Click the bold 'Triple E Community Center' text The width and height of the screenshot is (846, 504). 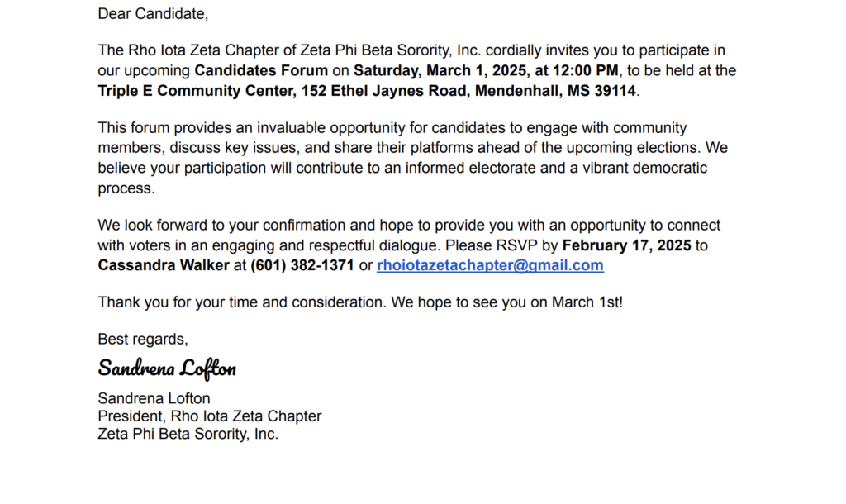[x=197, y=91]
